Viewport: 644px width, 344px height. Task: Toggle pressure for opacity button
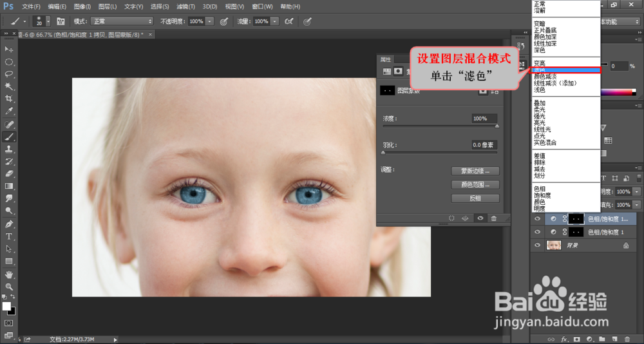point(224,21)
